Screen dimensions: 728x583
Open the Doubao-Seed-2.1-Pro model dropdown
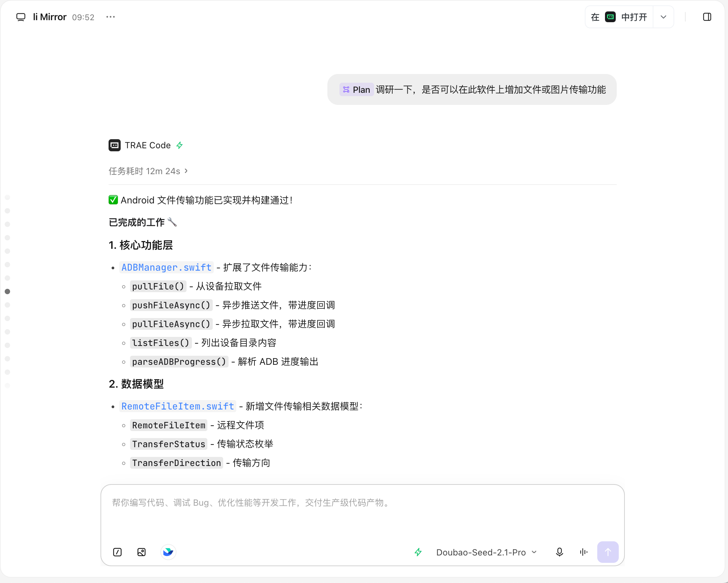click(486, 552)
